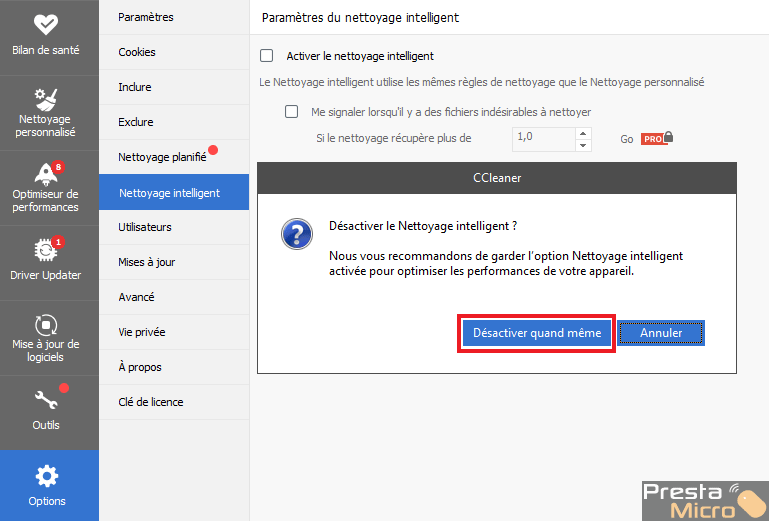This screenshot has height=521, width=769.
Task: Decrease the Go threshold with down arrow
Action: tap(583, 145)
